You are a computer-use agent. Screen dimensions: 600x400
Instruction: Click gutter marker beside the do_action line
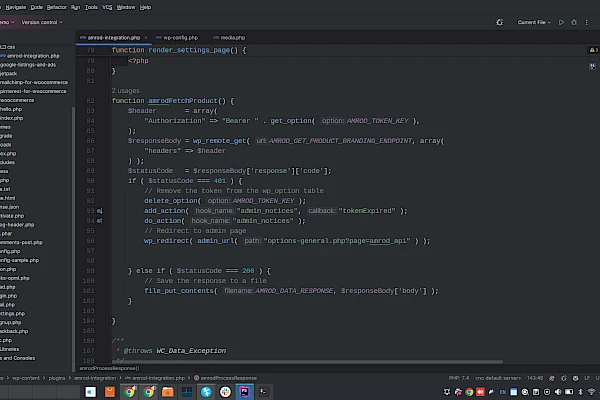click(x=100, y=221)
